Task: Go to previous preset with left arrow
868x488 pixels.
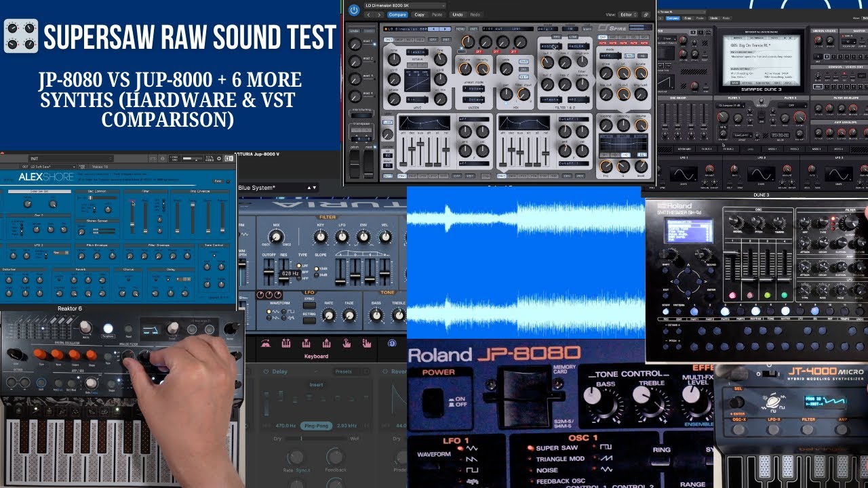Action: [x=368, y=14]
